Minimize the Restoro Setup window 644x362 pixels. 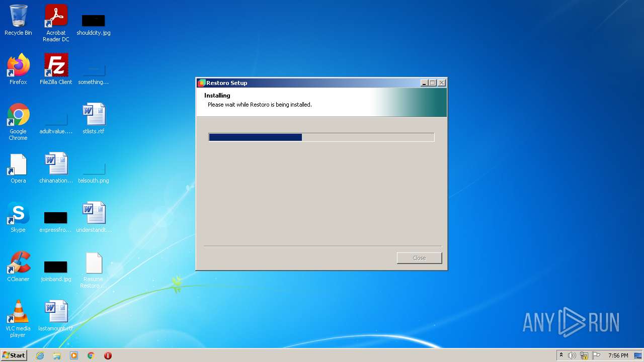(424, 83)
